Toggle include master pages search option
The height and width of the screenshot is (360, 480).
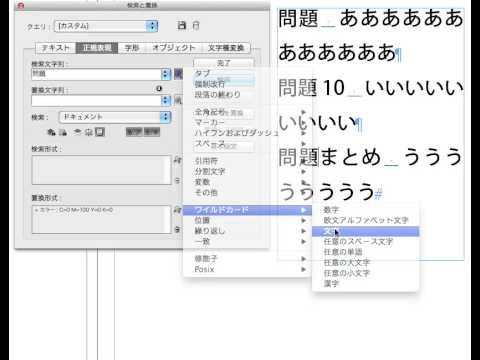click(x=88, y=132)
